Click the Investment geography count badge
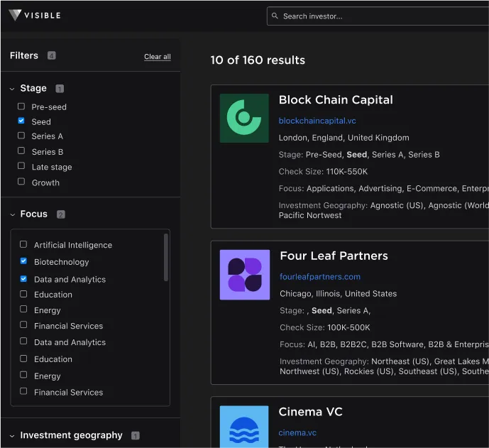The width and height of the screenshot is (489, 448). 136,435
